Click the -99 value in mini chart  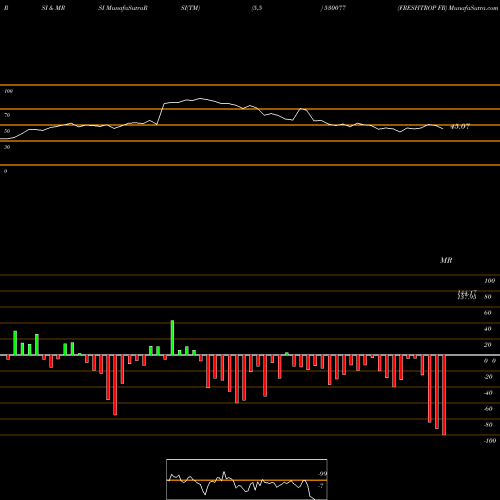click(x=322, y=474)
